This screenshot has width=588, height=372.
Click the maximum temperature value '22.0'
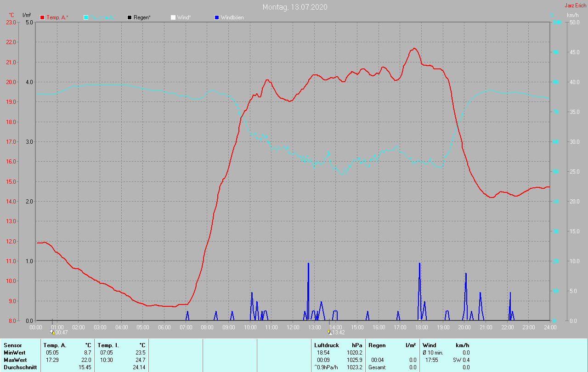coord(86,360)
